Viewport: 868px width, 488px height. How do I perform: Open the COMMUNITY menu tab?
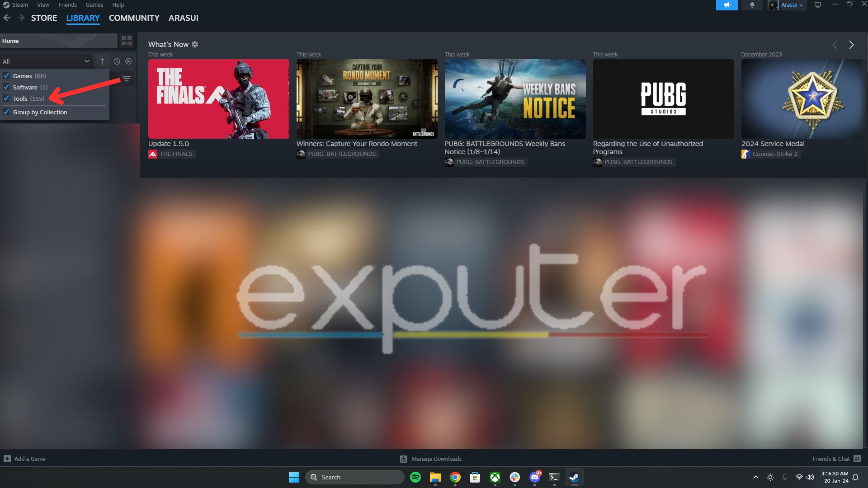pyautogui.click(x=133, y=17)
